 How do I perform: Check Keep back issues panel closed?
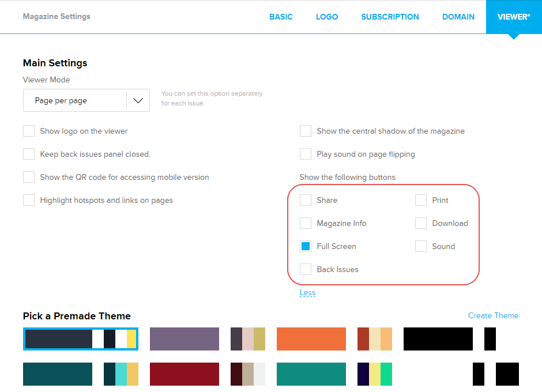pos(29,154)
